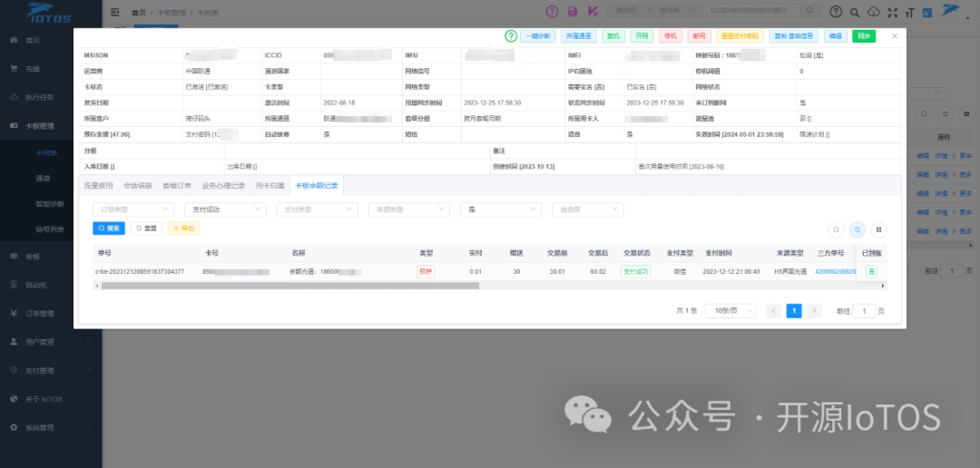Select 号号列表 in the sidebar
Screen dimensions: 980x468
[x=51, y=229]
